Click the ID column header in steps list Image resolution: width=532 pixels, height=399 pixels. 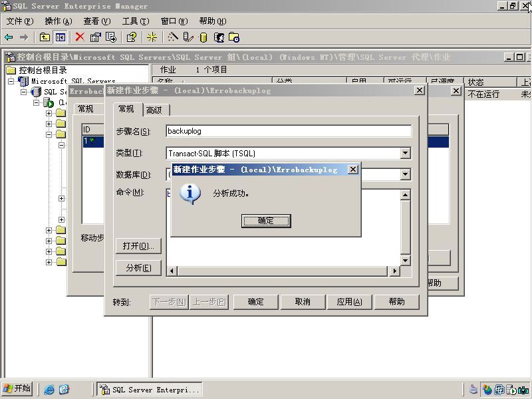(93, 130)
